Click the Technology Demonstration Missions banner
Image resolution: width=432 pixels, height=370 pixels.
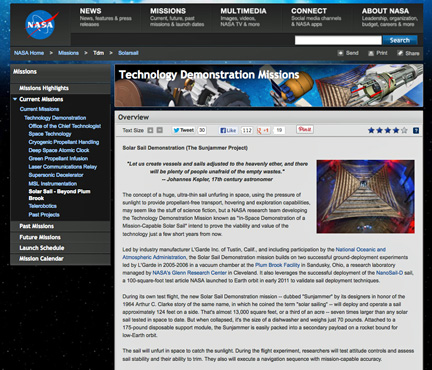tap(269, 86)
